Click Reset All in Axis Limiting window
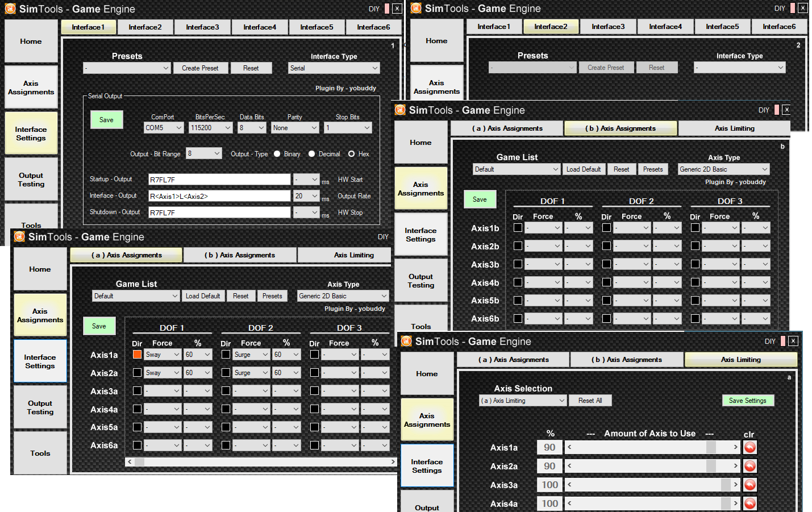Image resolution: width=812 pixels, height=512 pixels. coord(590,401)
